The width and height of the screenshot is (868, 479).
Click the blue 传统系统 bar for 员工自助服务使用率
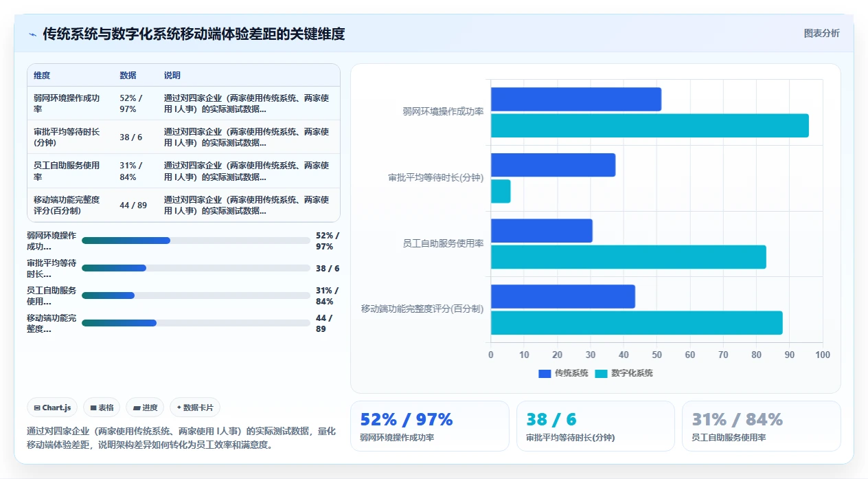(x=541, y=231)
